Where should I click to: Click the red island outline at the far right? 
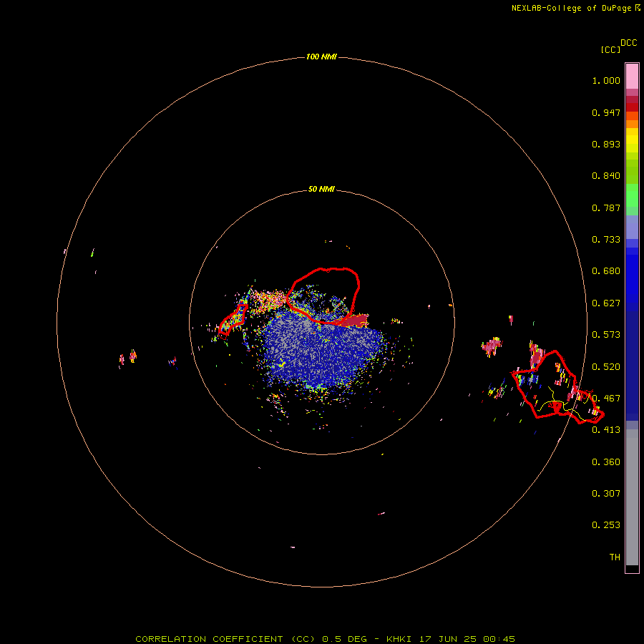(557, 386)
